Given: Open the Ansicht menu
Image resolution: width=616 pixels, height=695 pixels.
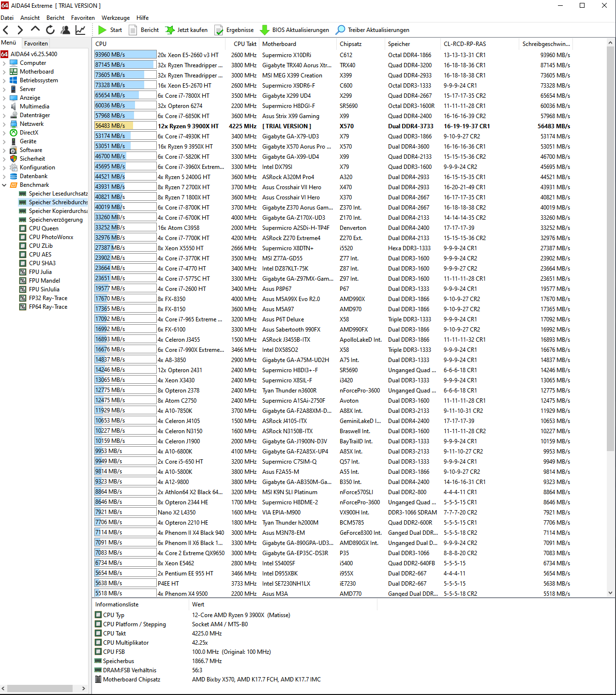Looking at the screenshot, I should coord(30,18).
